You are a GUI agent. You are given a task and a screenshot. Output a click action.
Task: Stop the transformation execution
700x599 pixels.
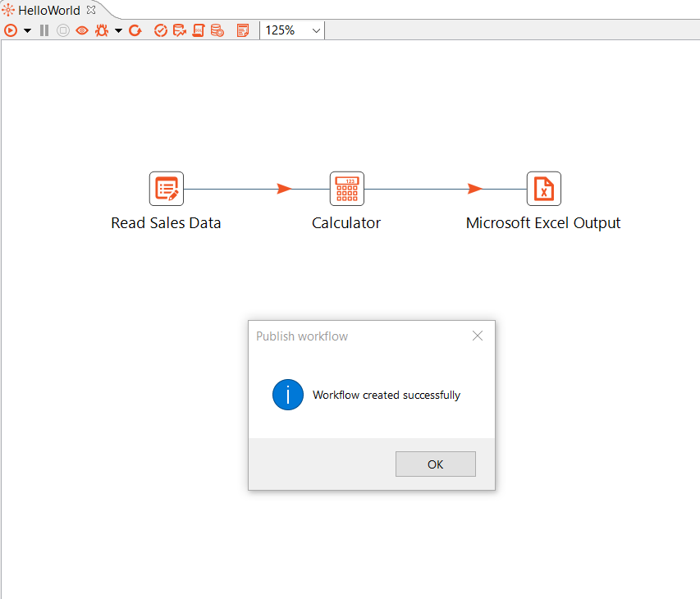pyautogui.click(x=63, y=30)
